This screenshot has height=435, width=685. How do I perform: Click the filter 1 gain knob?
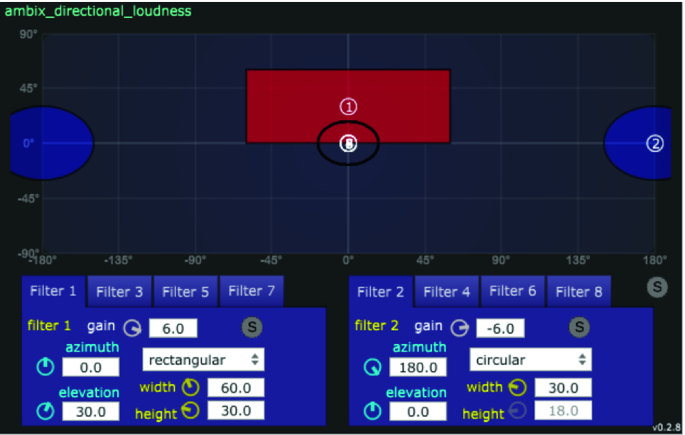[133, 327]
